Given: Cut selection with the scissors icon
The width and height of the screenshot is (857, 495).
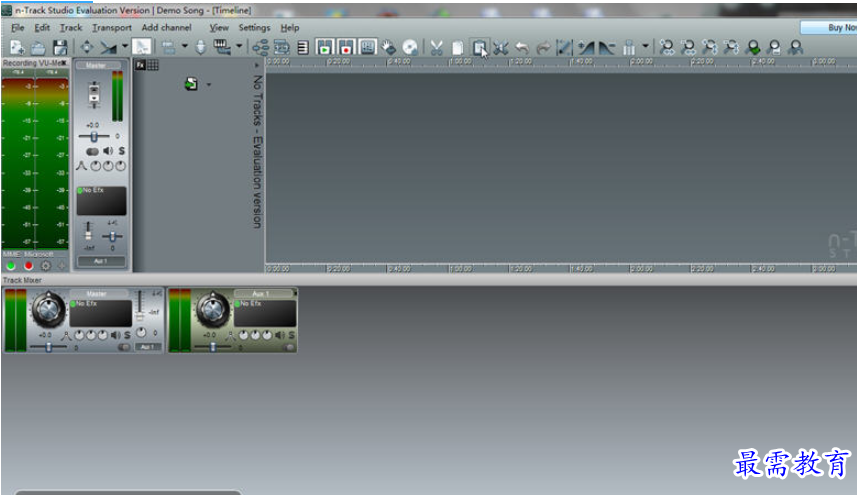Looking at the screenshot, I should coord(436,48).
